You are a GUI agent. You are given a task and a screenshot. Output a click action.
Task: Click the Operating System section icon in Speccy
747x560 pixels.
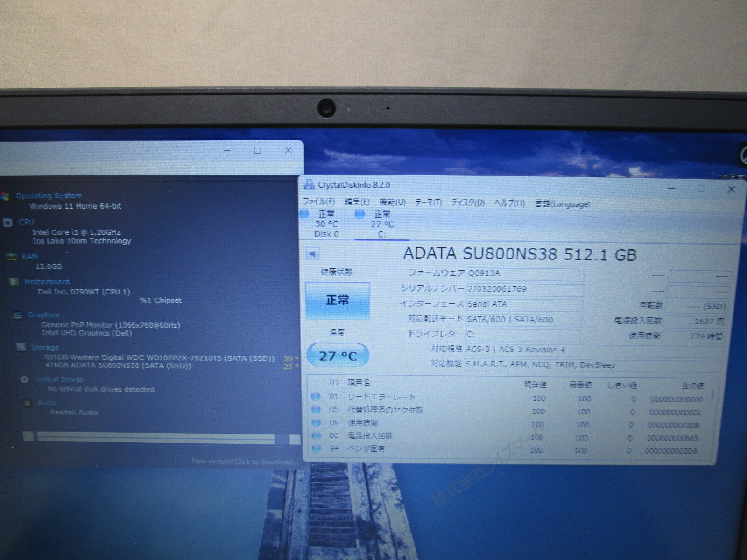[x=6, y=196]
